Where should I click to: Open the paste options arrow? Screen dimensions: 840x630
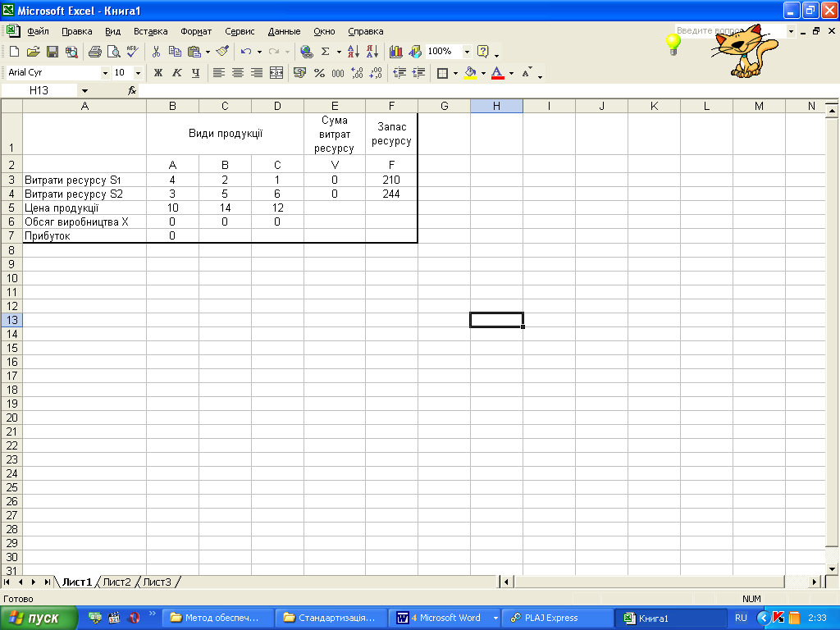tap(208, 52)
